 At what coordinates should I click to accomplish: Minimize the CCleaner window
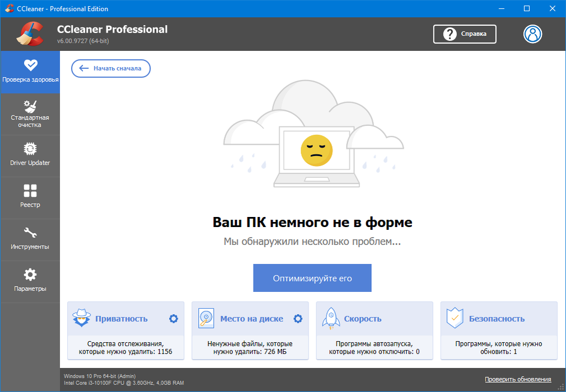point(502,8)
